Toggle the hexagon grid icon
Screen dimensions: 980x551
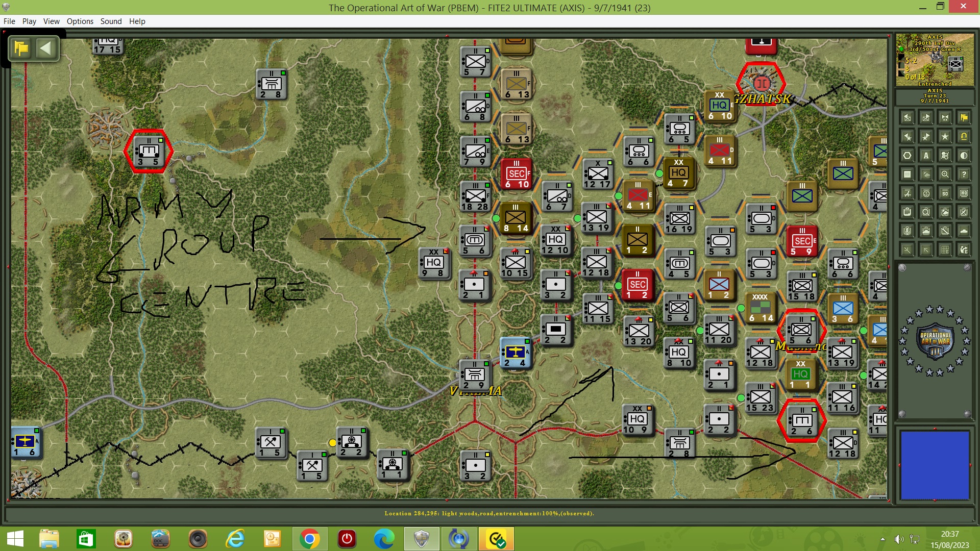[x=907, y=156]
